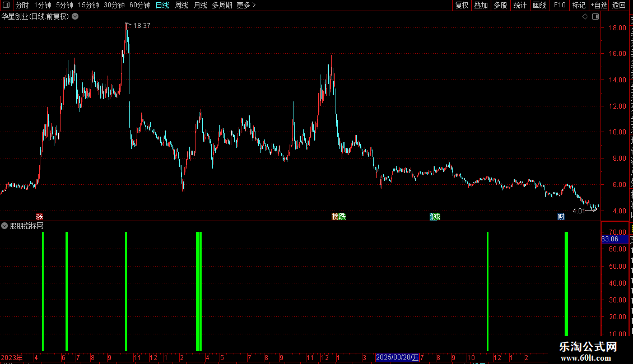The height and width of the screenshot is (364, 633).
Task: Select the 5分钟 period
Action: [64, 5]
